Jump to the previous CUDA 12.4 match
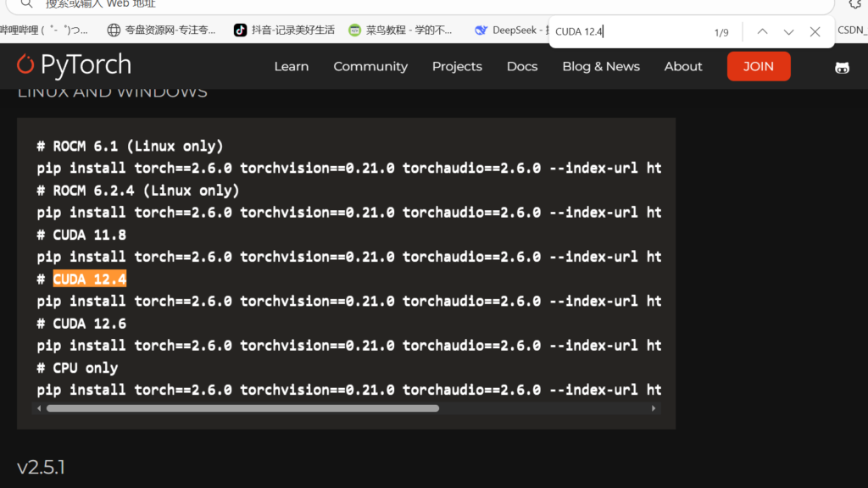Viewport: 868px width, 488px height. [x=762, y=31]
